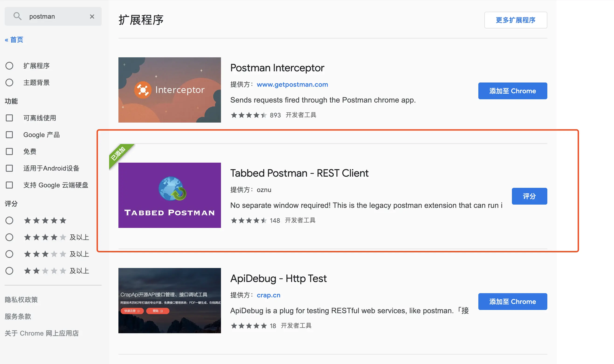The image size is (614, 364).
Task: Select the 扩展程序 radio filter
Action: coord(9,66)
